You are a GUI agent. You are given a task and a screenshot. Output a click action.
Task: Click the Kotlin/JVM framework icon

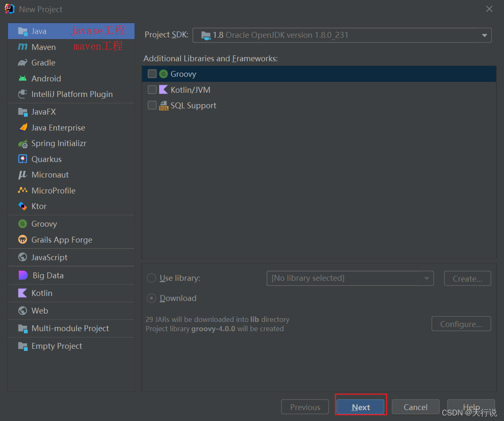(x=164, y=90)
